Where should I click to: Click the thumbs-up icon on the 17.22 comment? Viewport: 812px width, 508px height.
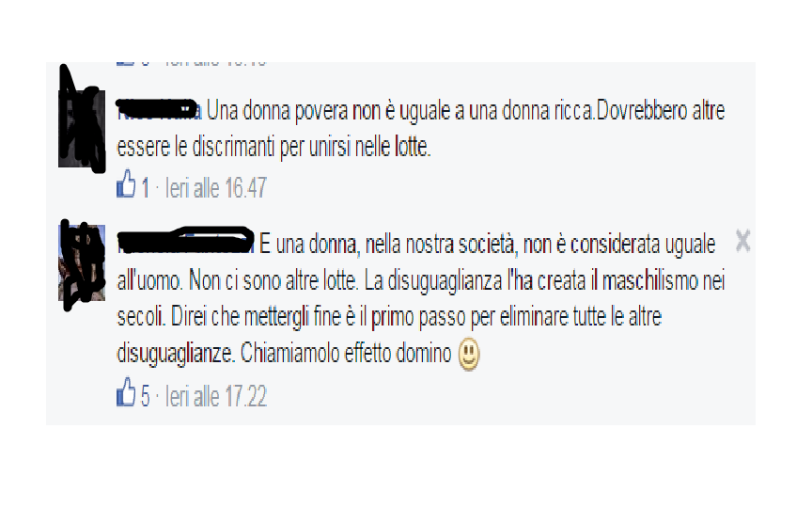click(126, 392)
